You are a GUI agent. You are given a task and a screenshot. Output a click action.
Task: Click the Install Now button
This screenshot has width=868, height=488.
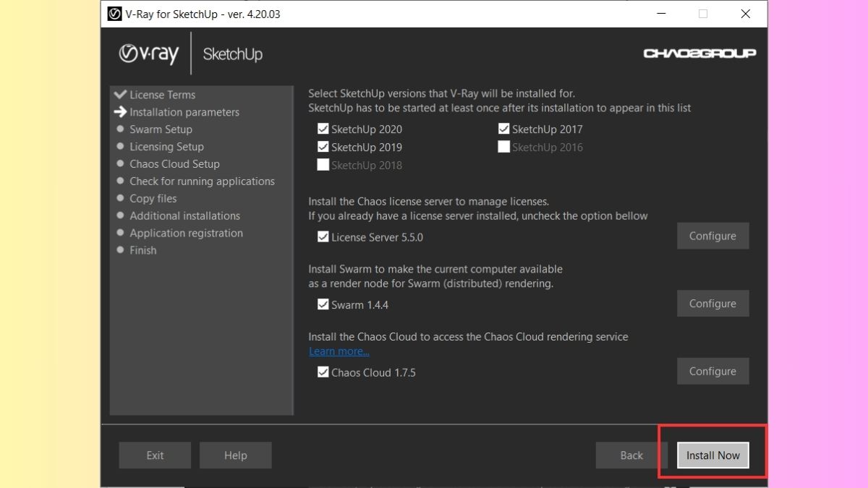[713, 455]
